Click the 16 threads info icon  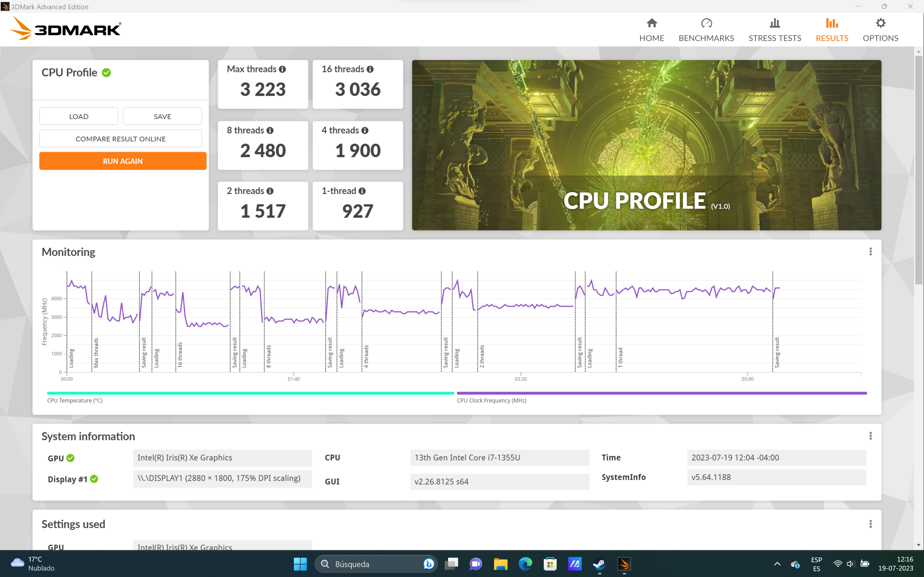pos(370,69)
